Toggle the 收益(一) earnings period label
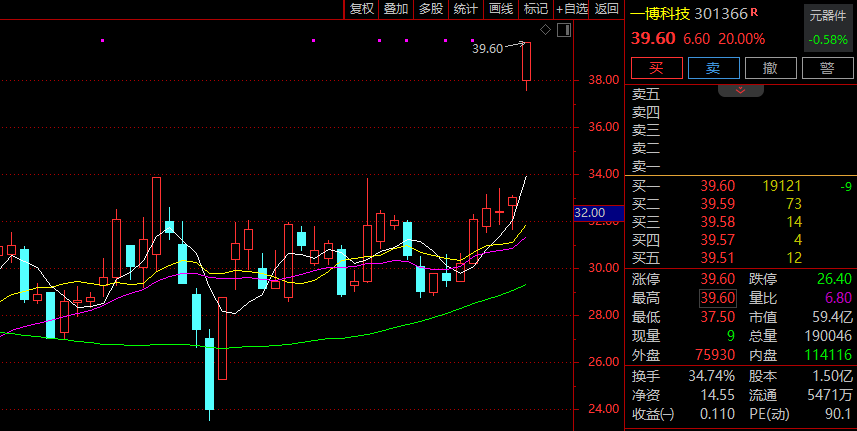Screen dimensions: 857x431 [x=653, y=413]
